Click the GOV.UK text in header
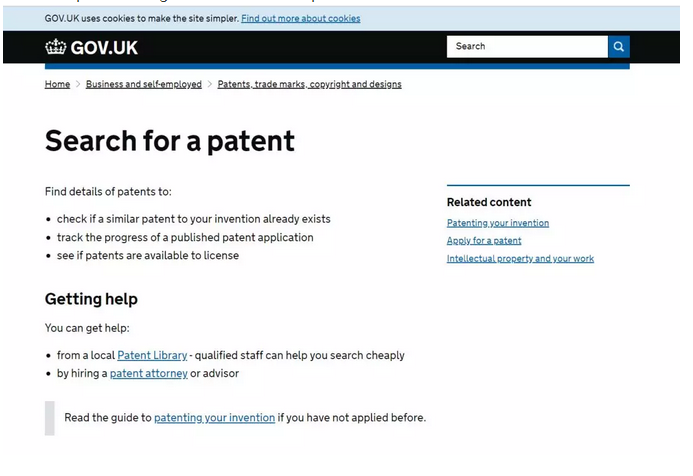This screenshot has height=476, width=693. pyautogui.click(x=104, y=48)
